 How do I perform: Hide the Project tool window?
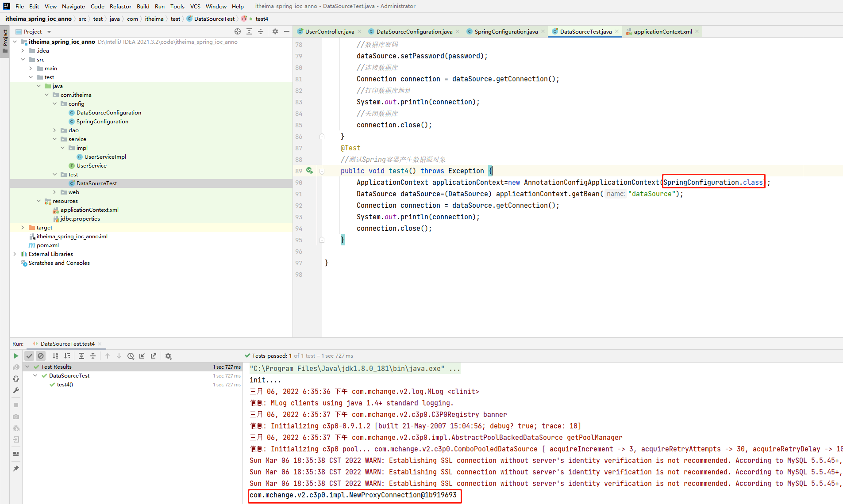point(287,31)
